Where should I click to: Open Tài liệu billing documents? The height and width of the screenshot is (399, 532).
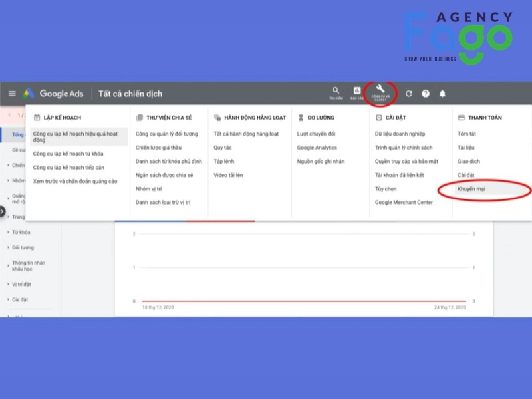click(x=466, y=148)
